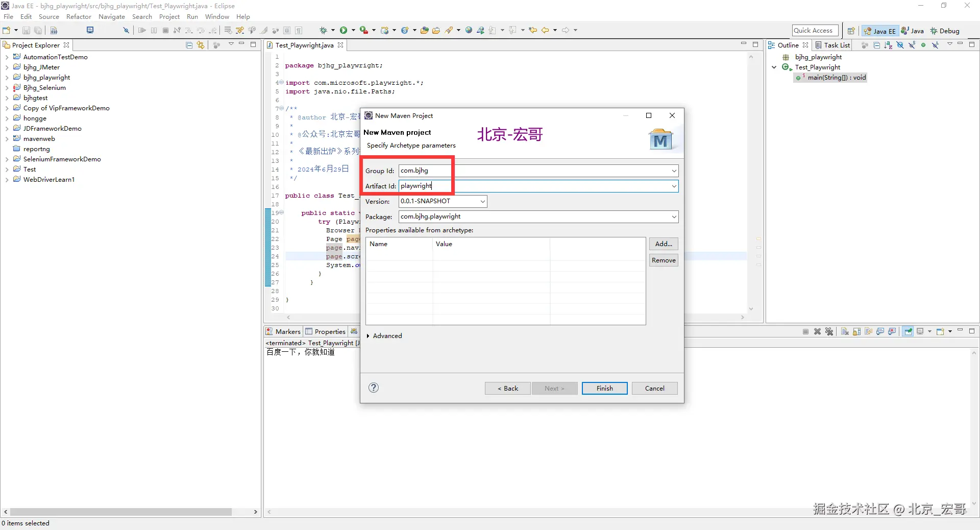
Task: Open the Package dropdown arrow
Action: point(674,217)
